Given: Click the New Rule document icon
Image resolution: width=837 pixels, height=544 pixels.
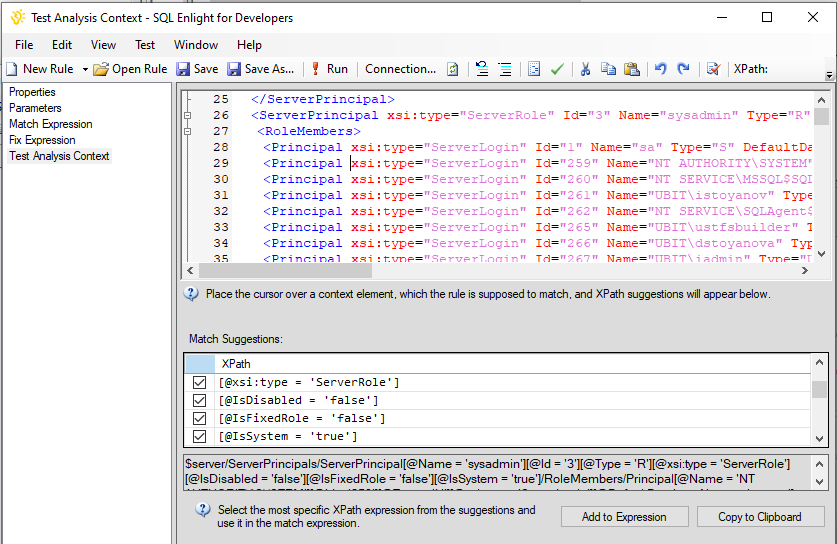Looking at the screenshot, I should 12,69.
